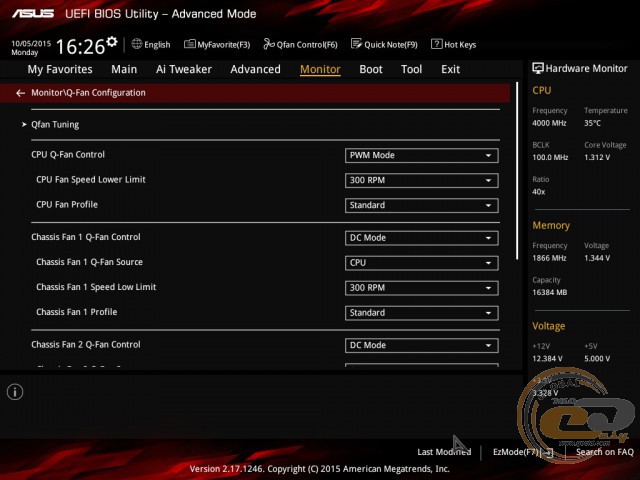Open Chassis Fan 2 Q-Fan Control dropdown

[x=422, y=345]
